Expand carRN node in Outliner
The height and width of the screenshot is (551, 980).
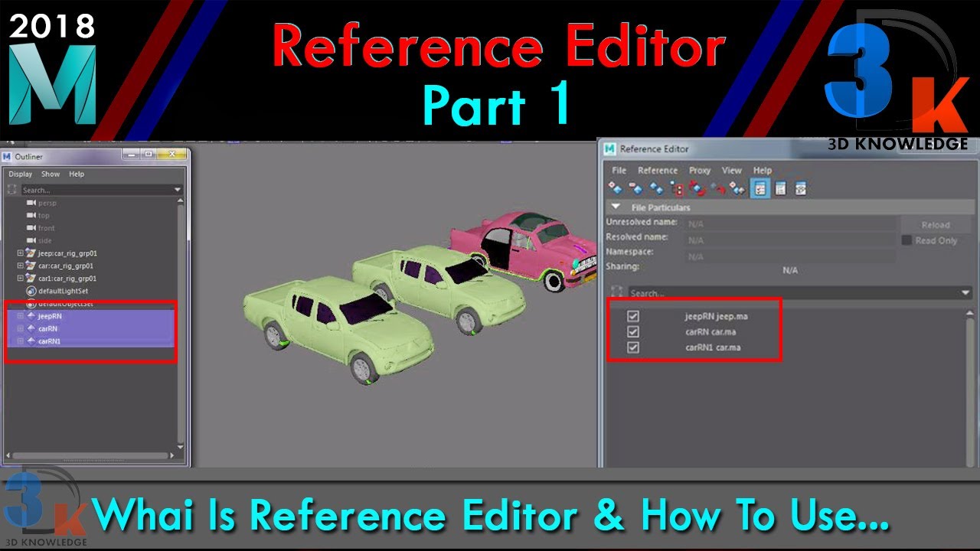coord(21,328)
